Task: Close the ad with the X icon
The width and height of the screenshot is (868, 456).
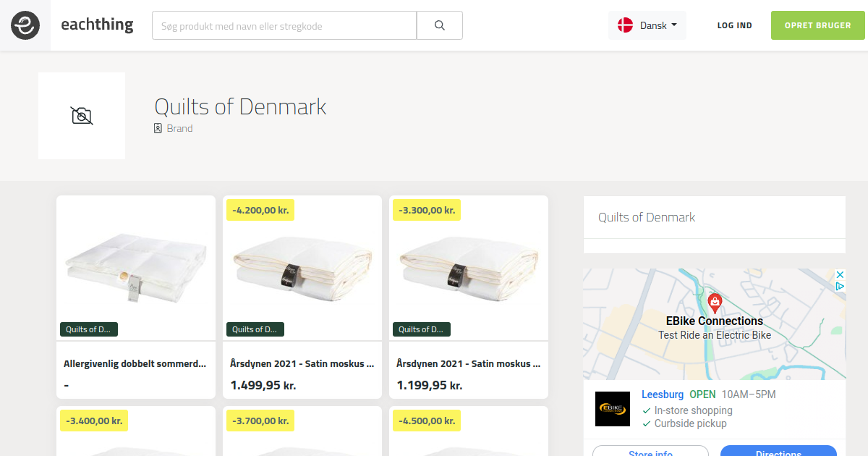Action: (840, 275)
